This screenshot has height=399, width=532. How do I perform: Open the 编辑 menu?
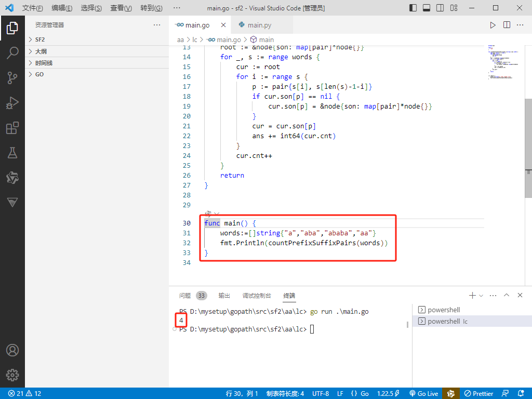coord(62,8)
